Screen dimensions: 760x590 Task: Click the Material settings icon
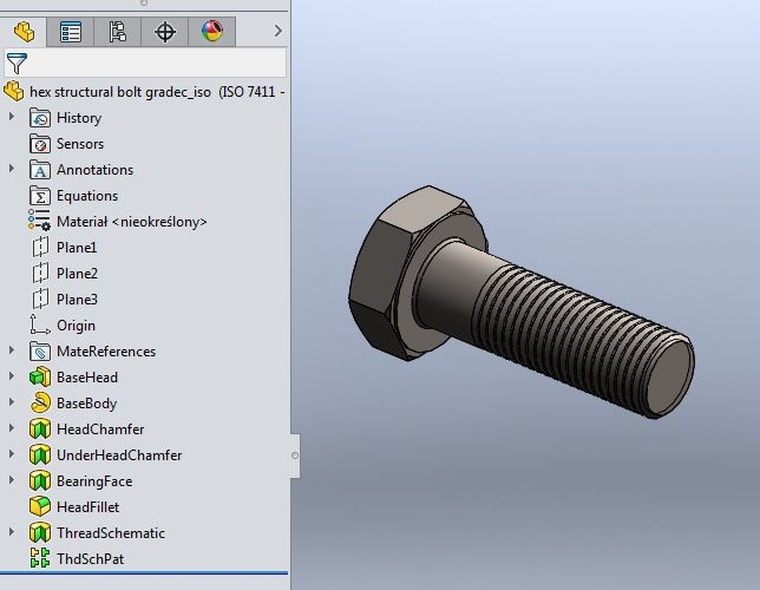[x=39, y=220]
